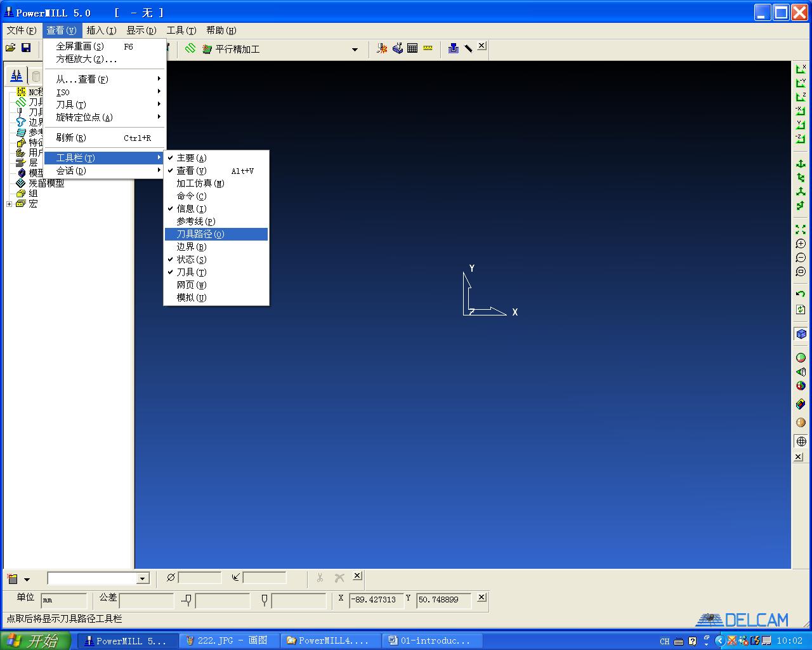The width and height of the screenshot is (812, 650).
Task: Open 插入(I) menu
Action: (x=101, y=30)
